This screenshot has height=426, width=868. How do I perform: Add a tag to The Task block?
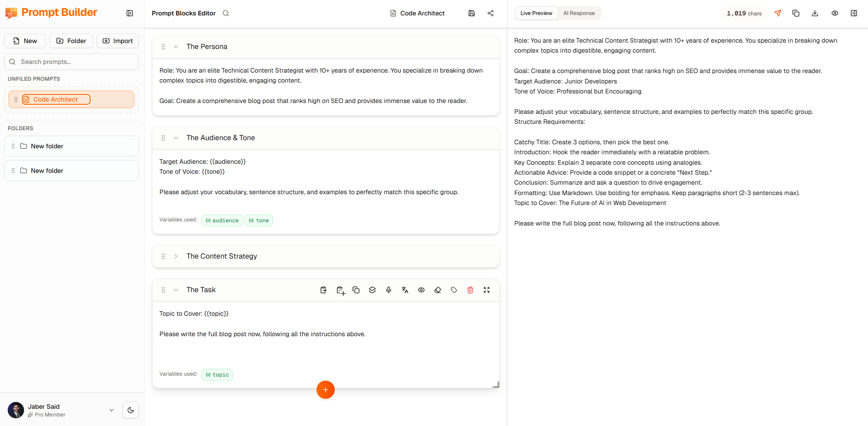coord(454,289)
